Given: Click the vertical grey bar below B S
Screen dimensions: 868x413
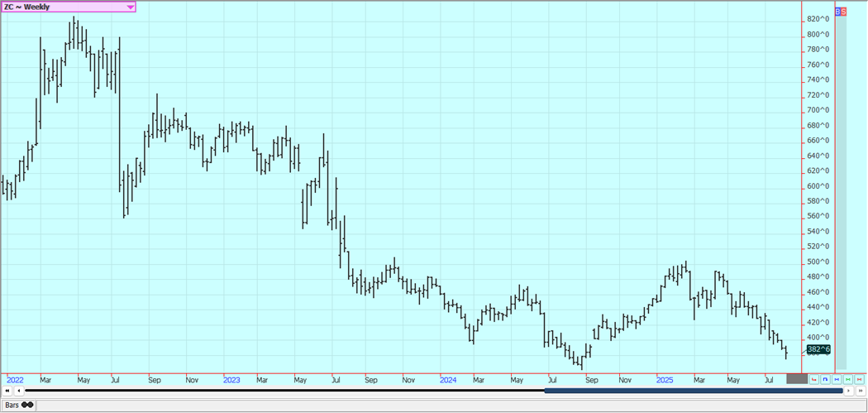Looking at the screenshot, I should click(841, 192).
